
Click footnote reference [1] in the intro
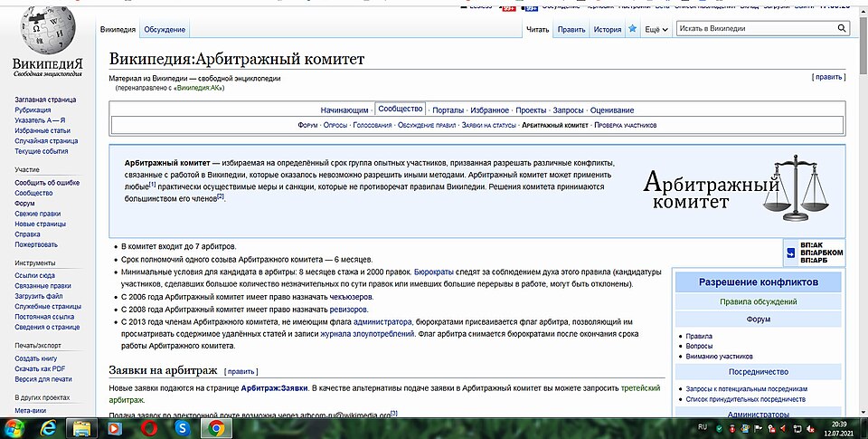pos(152,184)
